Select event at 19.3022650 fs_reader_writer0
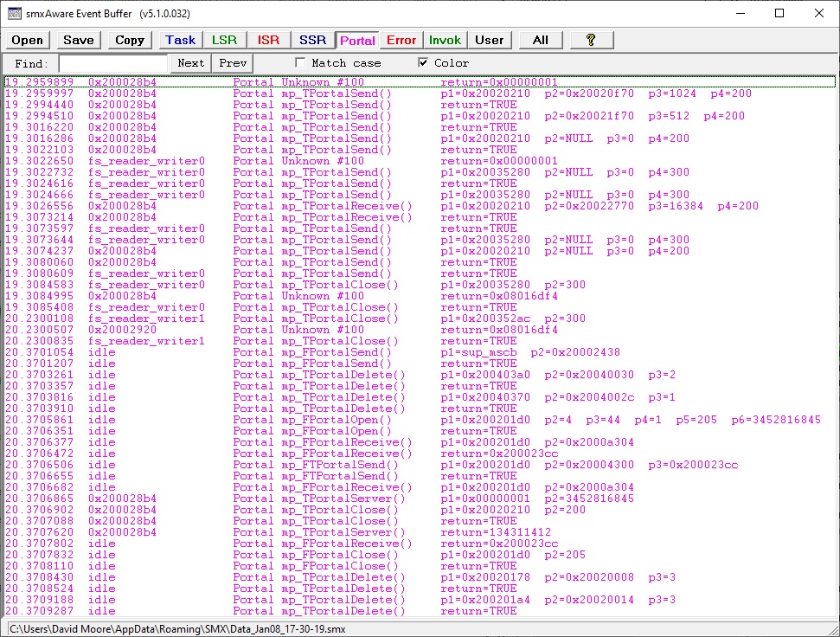Image resolution: width=840 pixels, height=637 pixels. click(x=420, y=161)
